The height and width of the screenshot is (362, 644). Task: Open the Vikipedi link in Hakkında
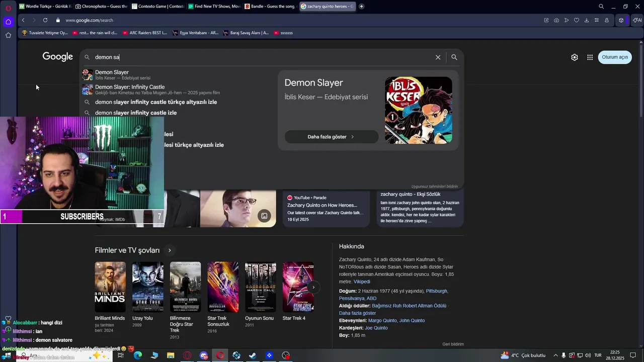[362, 282]
